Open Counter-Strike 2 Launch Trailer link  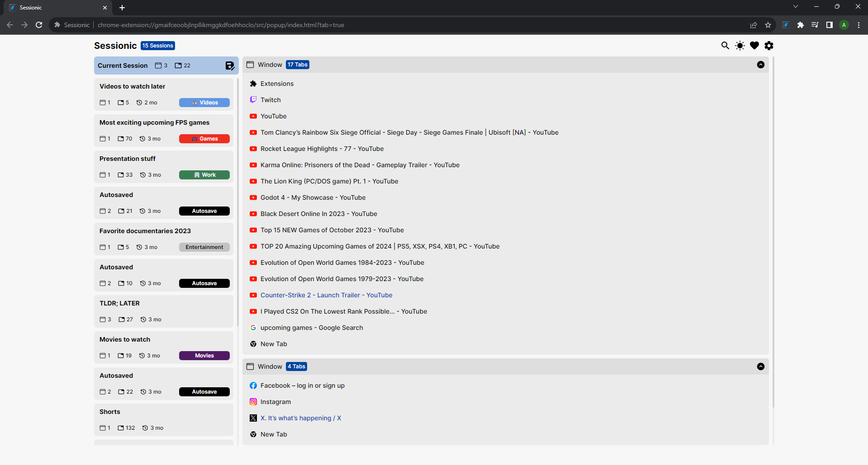point(326,295)
